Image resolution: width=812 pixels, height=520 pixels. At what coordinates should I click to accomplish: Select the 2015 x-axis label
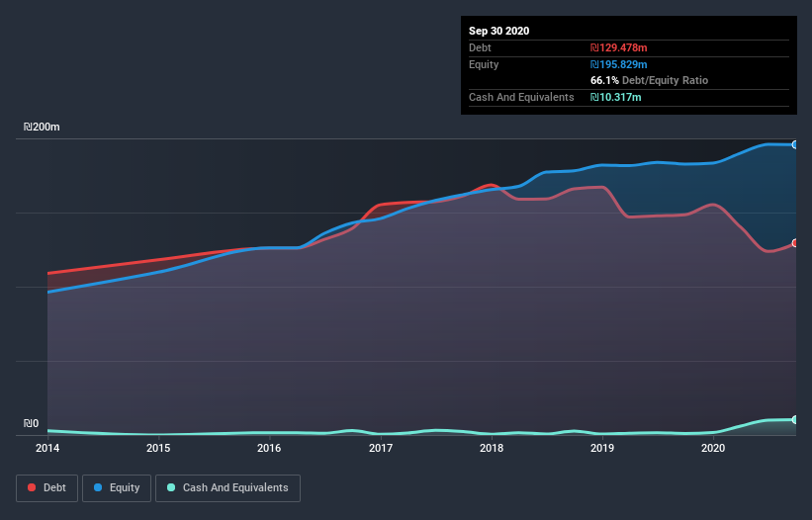click(158, 448)
